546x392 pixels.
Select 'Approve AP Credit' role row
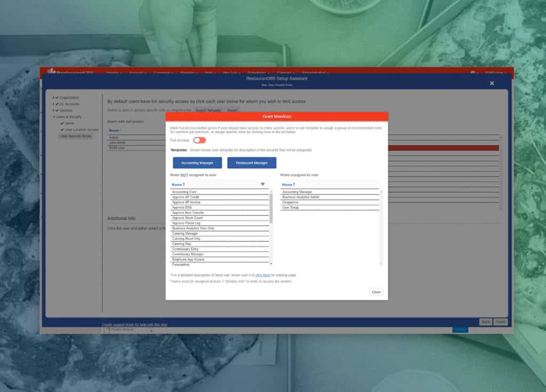pyautogui.click(x=219, y=197)
